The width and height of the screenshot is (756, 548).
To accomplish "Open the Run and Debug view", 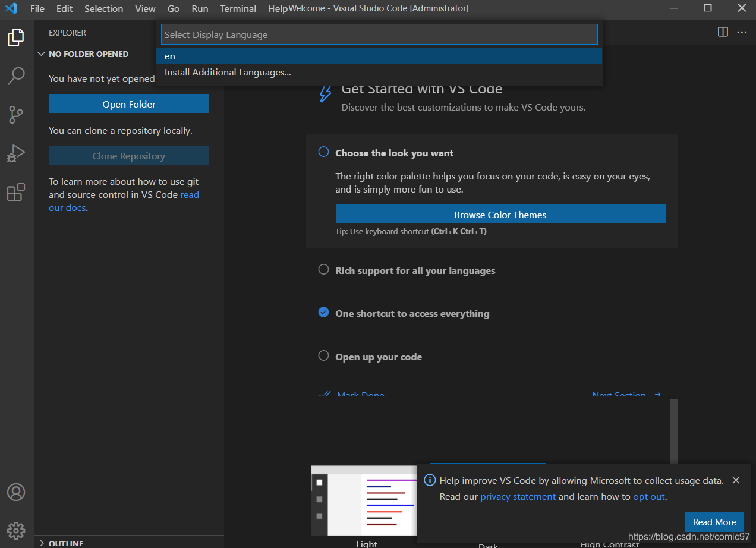I will pos(16,153).
